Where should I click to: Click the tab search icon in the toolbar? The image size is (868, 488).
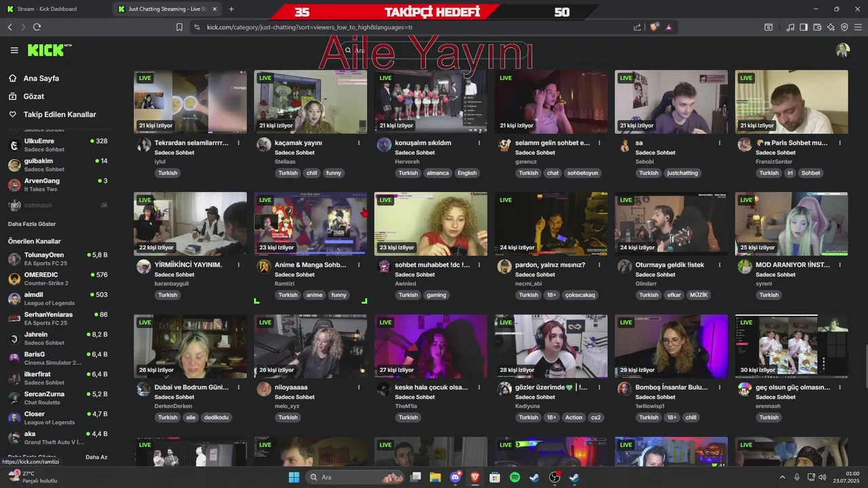pos(768,27)
